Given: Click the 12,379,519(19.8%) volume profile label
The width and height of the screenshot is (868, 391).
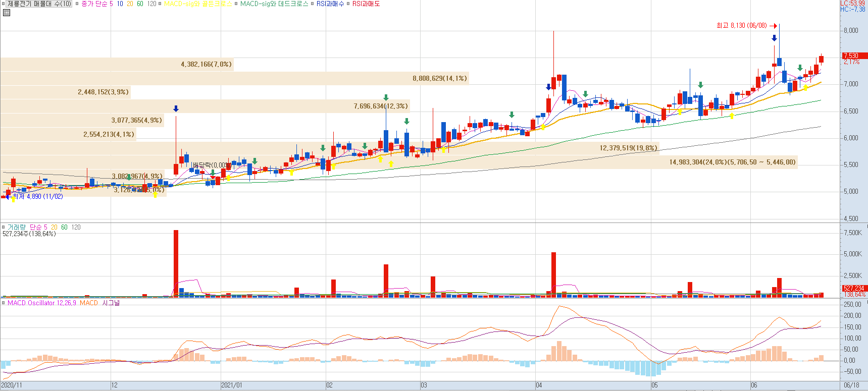Looking at the screenshot, I should pyautogui.click(x=628, y=148).
